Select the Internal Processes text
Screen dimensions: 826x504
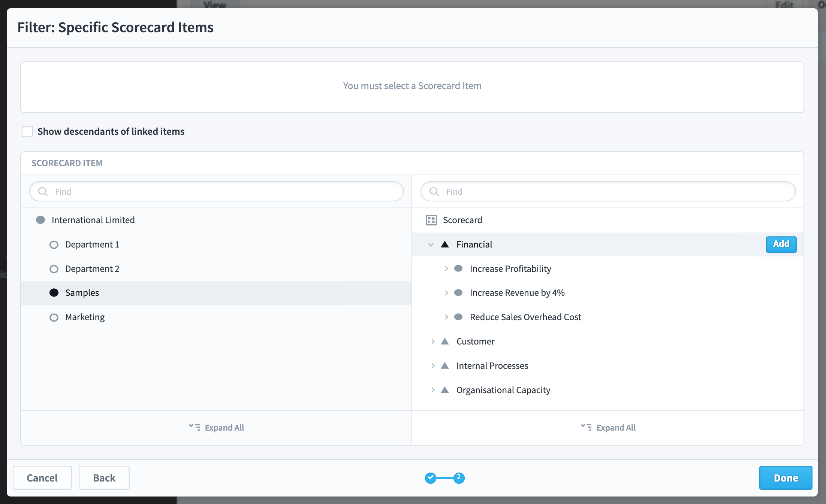(x=492, y=366)
